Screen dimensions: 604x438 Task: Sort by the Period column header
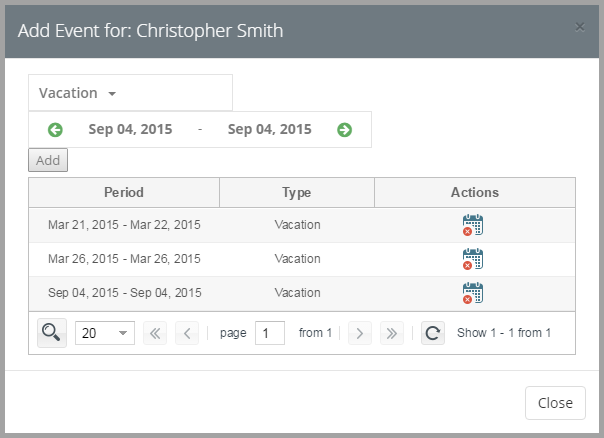[124, 192]
